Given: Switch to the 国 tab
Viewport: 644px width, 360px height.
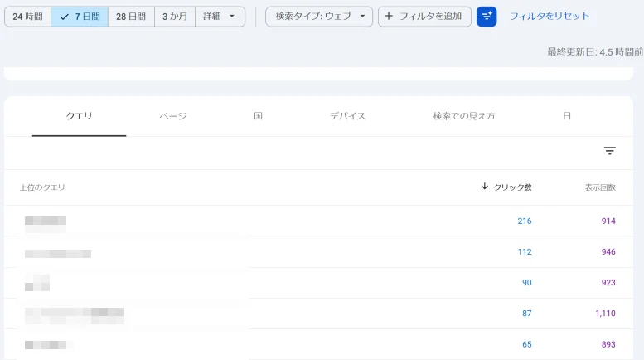Looking at the screenshot, I should point(259,116).
